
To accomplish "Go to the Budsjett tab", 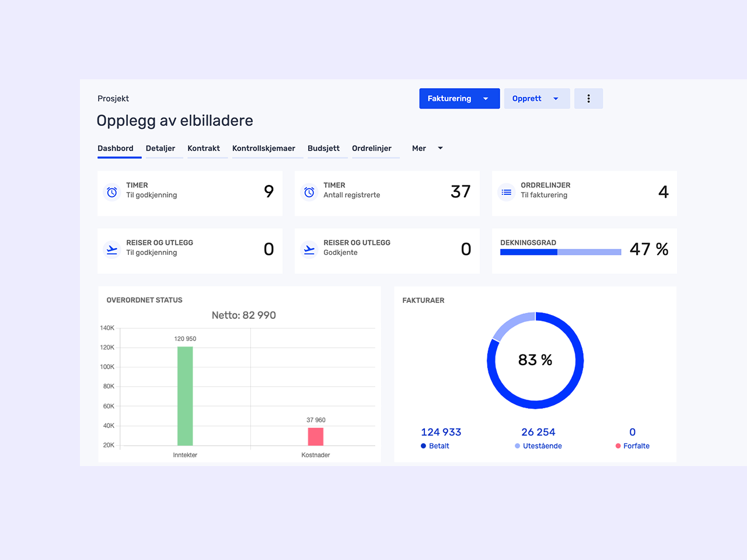I will click(x=323, y=149).
